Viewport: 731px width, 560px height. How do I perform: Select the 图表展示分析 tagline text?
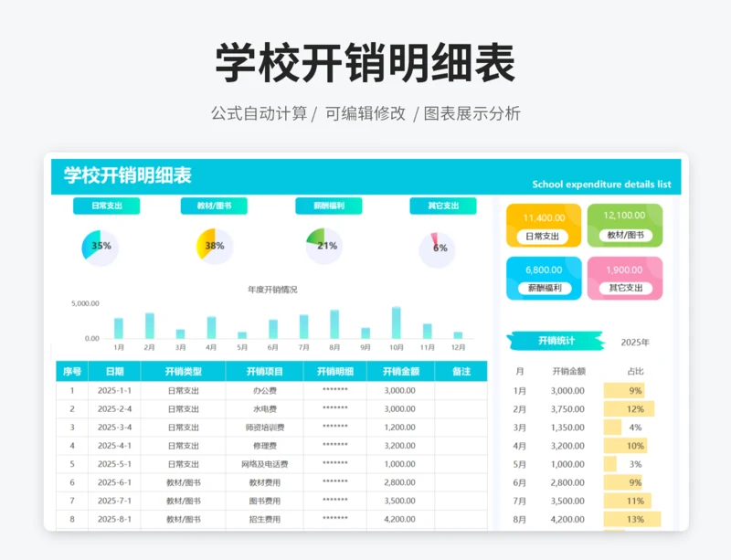coord(471,113)
